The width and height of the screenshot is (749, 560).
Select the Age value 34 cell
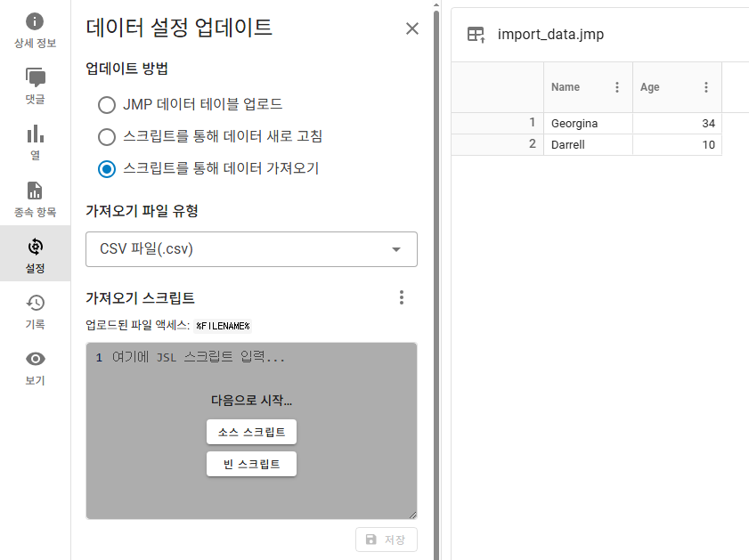677,124
